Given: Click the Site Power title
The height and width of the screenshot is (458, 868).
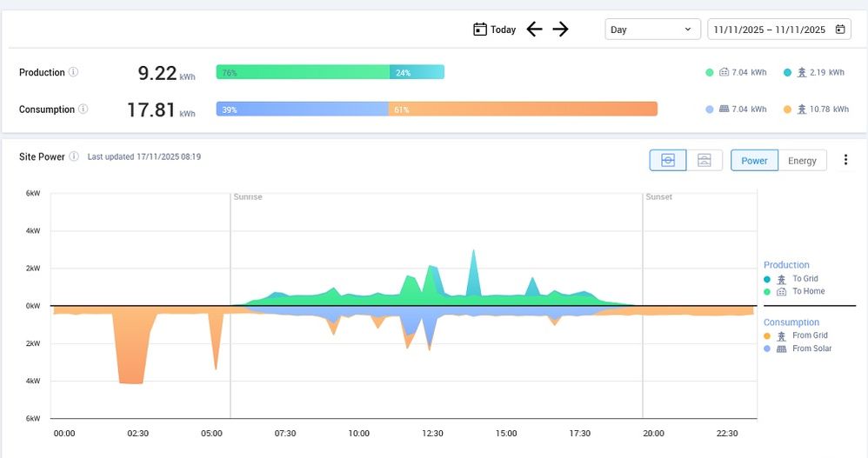Looking at the screenshot, I should [x=42, y=156].
